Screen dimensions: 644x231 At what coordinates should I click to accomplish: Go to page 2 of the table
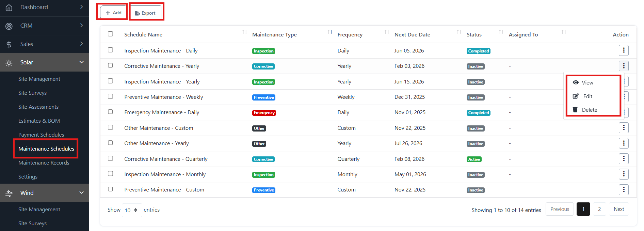(599, 209)
